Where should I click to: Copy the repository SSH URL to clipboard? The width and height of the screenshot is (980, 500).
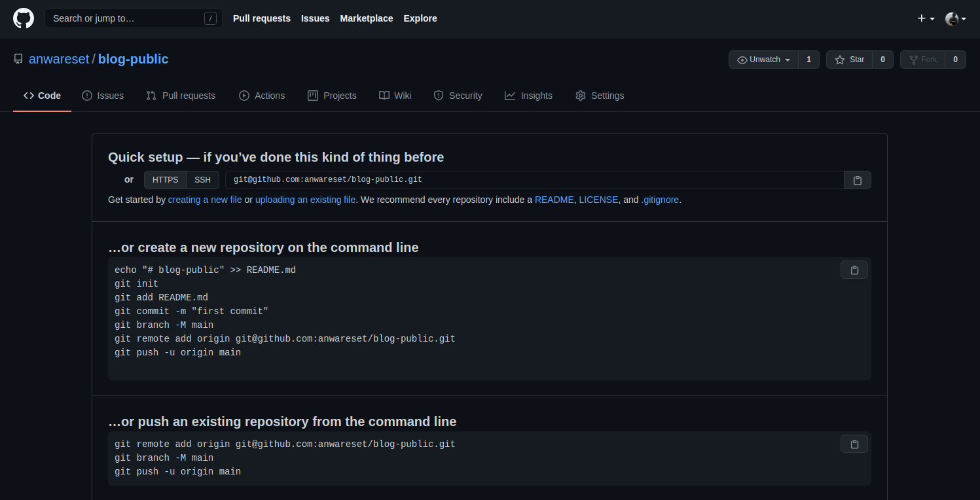(x=857, y=180)
